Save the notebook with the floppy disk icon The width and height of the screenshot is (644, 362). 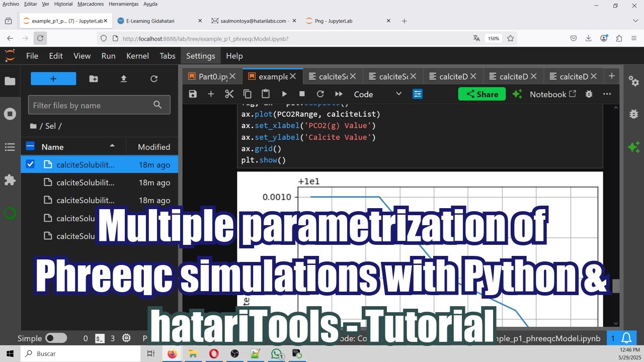(193, 94)
